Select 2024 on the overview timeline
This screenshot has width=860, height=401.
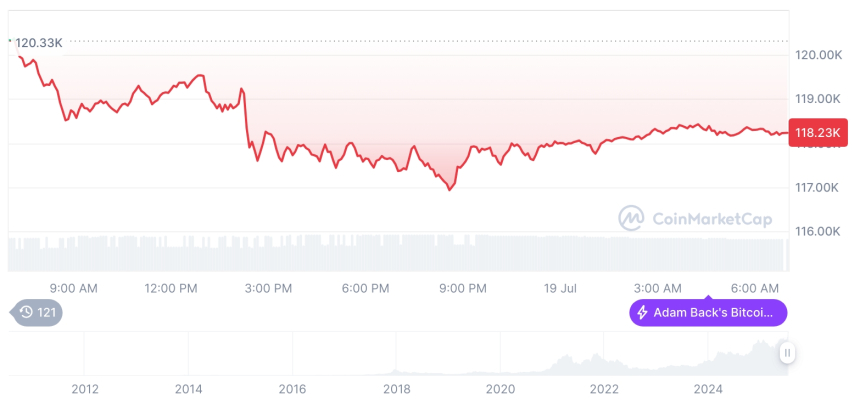(x=708, y=389)
